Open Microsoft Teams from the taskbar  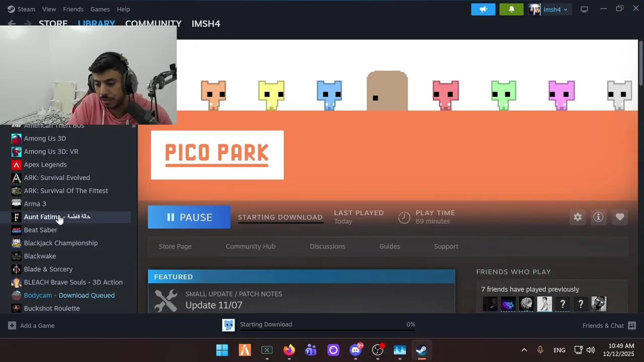pos(311,350)
